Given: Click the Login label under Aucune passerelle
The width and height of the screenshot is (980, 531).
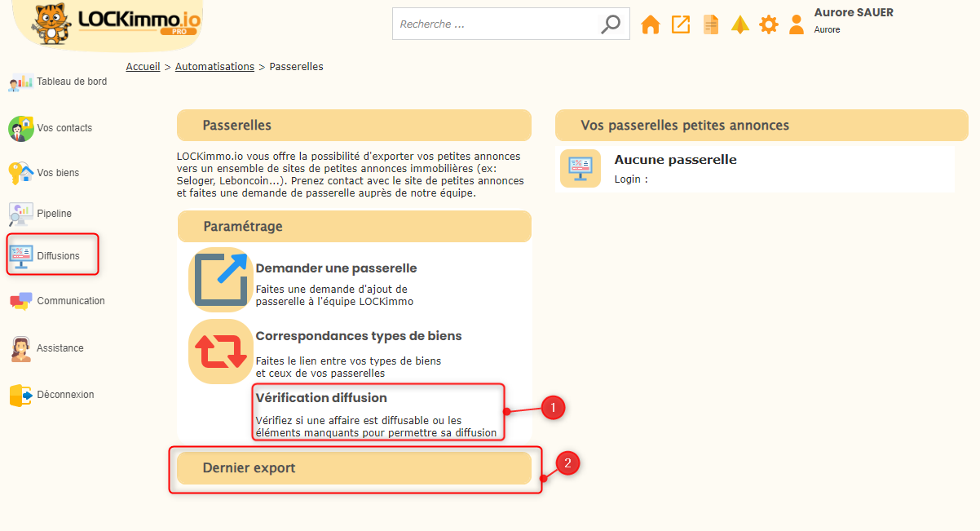Looking at the screenshot, I should pyautogui.click(x=631, y=179).
